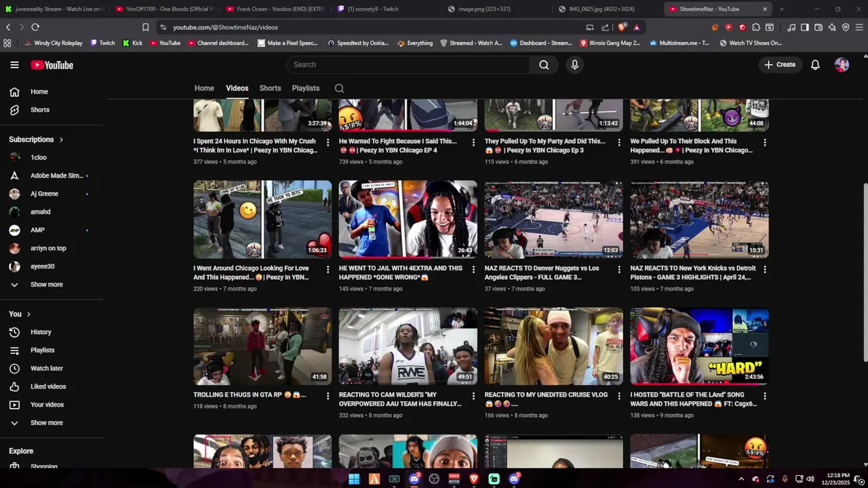The height and width of the screenshot is (488, 868).
Task: Open Brave Shields lion icon
Action: coord(622,27)
